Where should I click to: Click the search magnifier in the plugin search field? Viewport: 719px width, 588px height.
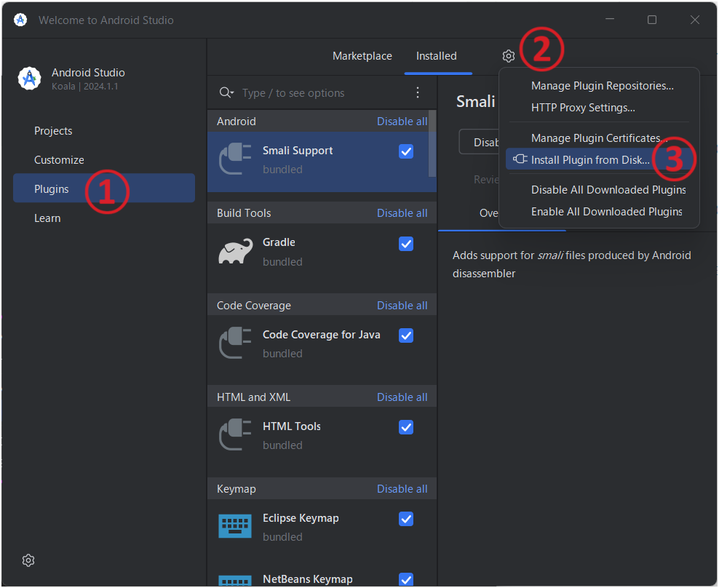pos(226,92)
